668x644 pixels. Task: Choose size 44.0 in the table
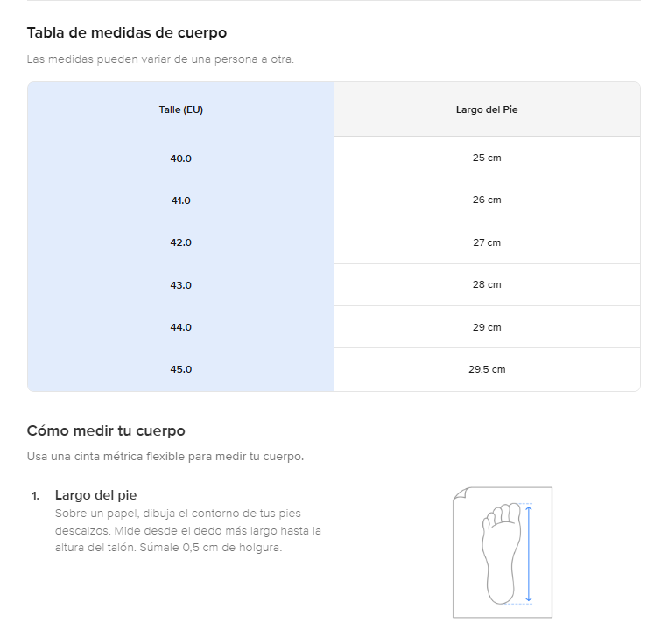point(180,327)
